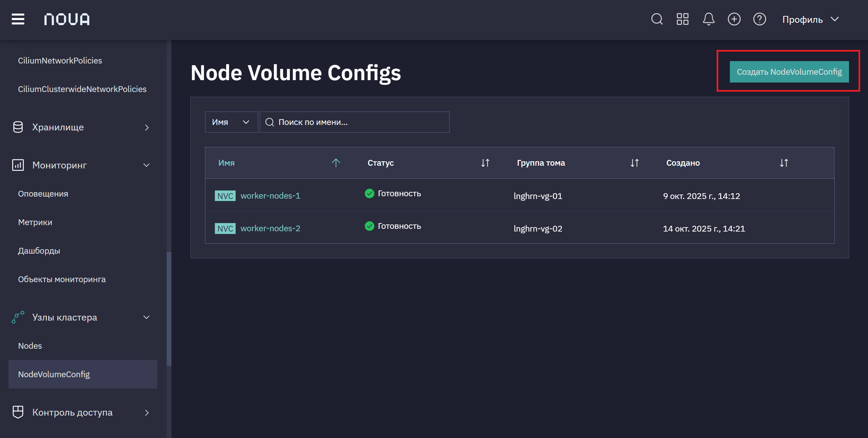Click the 14 окт. 2025 г., 14:21 date
The width and height of the screenshot is (868, 438).
coord(704,229)
